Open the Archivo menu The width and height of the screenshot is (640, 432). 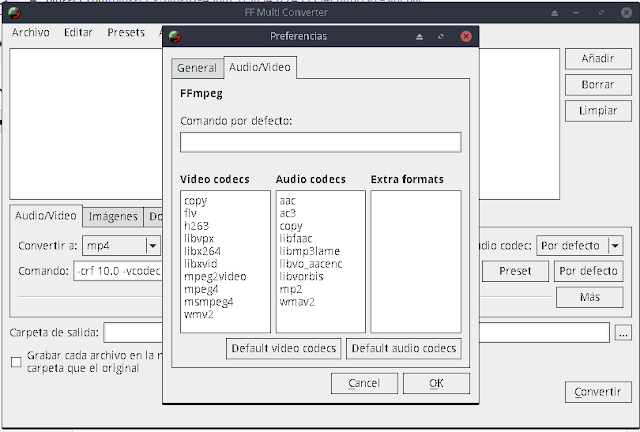pos(31,33)
